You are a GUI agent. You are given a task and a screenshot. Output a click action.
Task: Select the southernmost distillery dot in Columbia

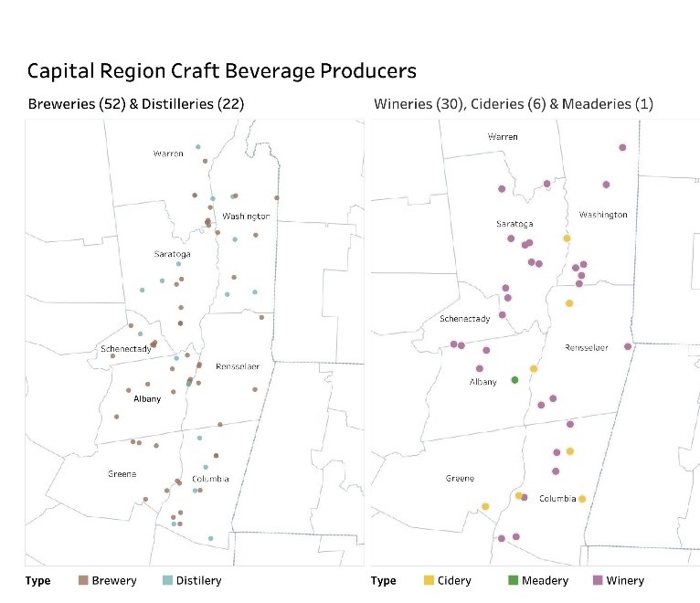[x=211, y=538]
